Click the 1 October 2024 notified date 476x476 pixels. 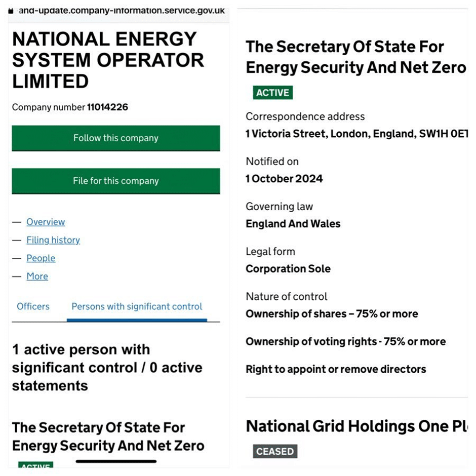coord(284,178)
